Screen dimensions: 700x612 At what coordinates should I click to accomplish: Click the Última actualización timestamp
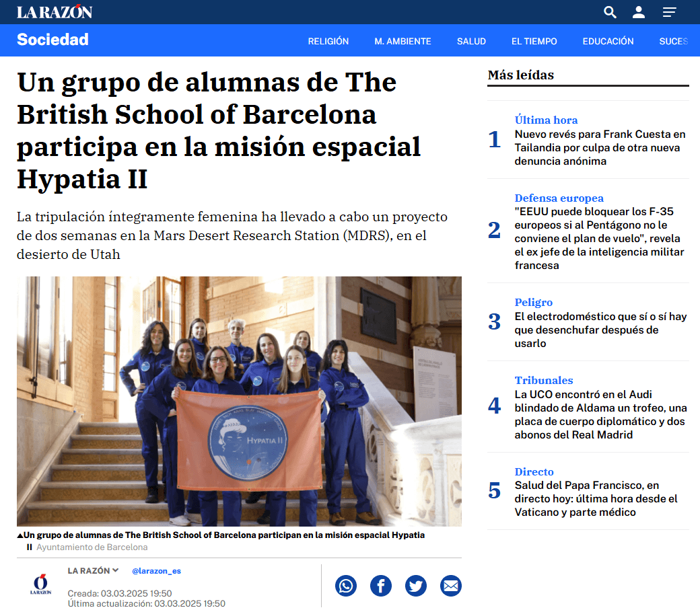coord(147,603)
